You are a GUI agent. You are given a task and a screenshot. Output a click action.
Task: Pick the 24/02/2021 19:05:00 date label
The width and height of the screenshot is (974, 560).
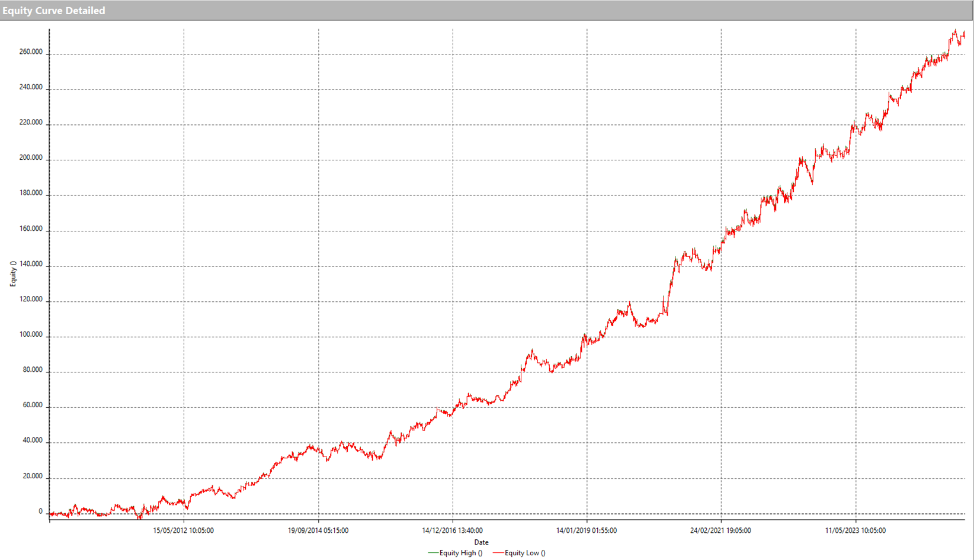tap(720, 530)
